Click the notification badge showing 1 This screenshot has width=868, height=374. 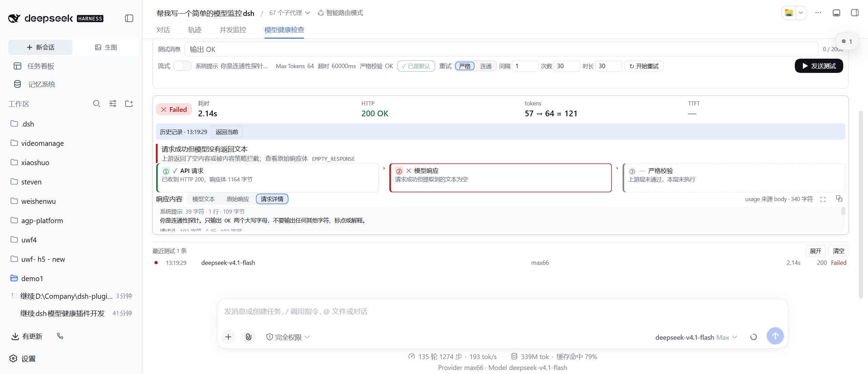(847, 41)
